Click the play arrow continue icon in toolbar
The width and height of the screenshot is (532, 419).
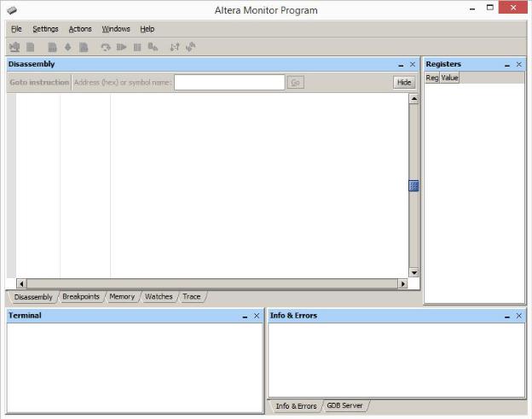121,47
